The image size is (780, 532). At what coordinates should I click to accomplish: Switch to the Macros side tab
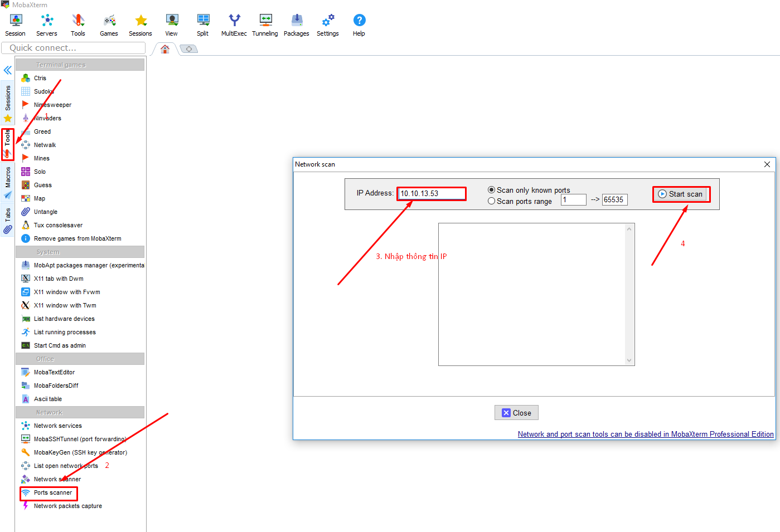pyautogui.click(x=8, y=183)
